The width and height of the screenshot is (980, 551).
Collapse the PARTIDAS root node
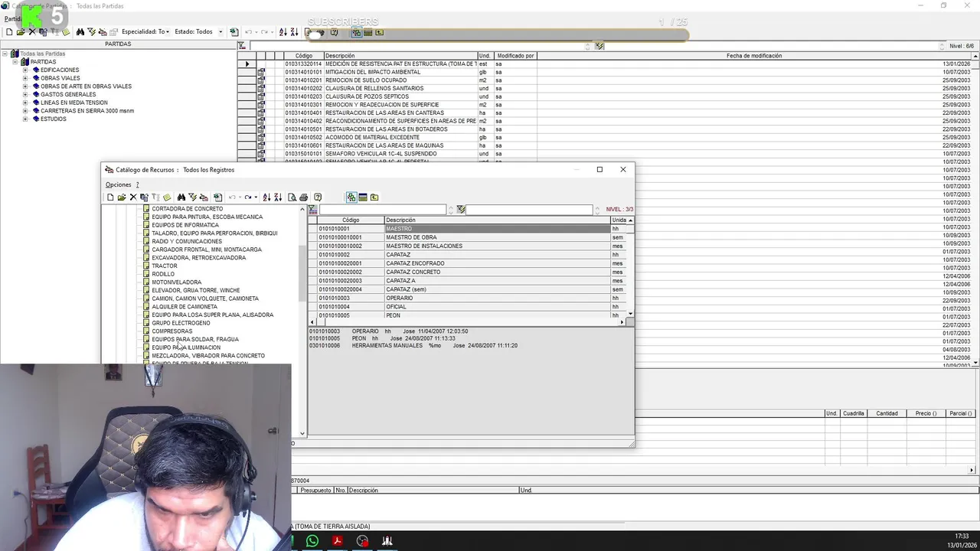click(x=15, y=62)
